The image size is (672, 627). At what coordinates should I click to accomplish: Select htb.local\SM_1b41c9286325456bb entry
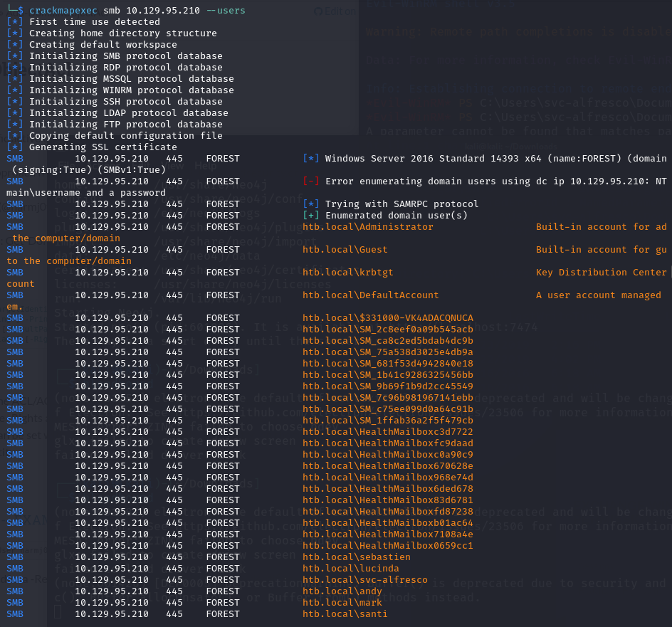(387, 374)
